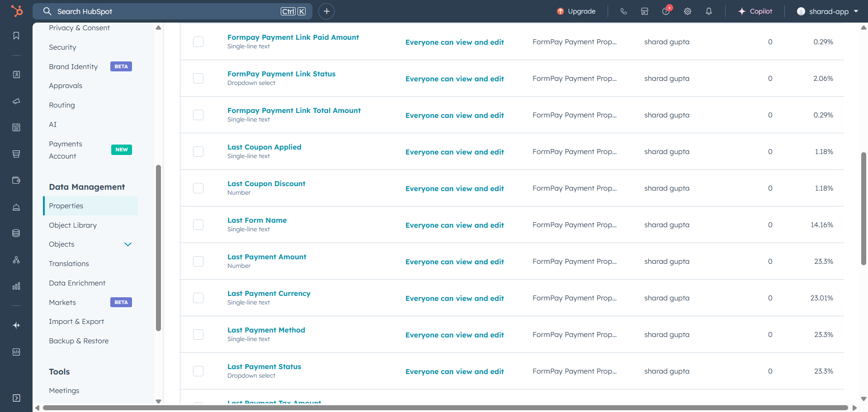Open Import & Export settings
Viewport: 868px width, 412px height.
click(x=76, y=322)
